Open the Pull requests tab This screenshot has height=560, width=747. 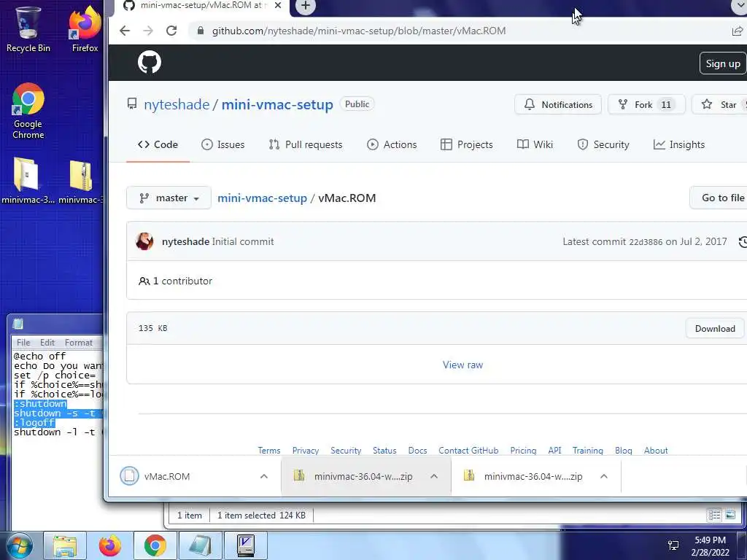click(306, 145)
